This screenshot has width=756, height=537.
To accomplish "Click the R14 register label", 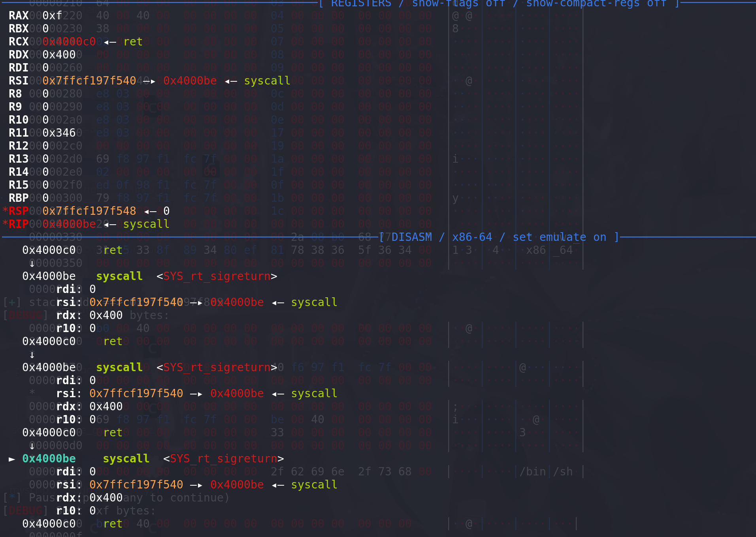I will tap(19, 172).
